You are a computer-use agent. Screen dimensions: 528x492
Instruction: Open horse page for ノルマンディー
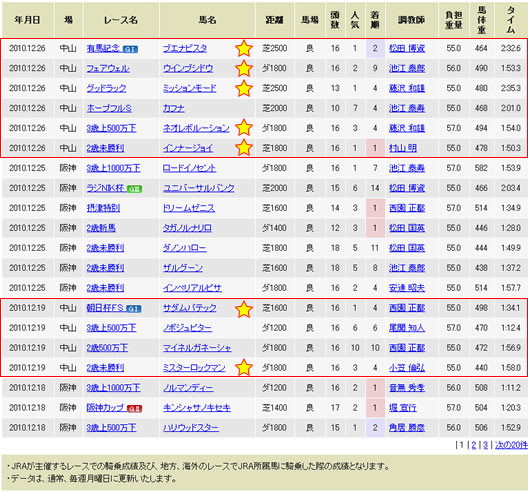(x=188, y=388)
